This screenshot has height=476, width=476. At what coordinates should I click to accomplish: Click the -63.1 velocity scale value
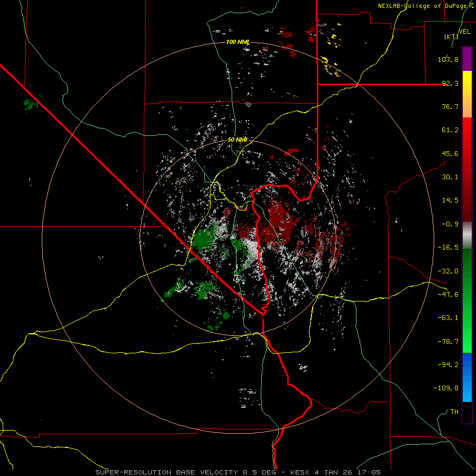tap(448, 318)
